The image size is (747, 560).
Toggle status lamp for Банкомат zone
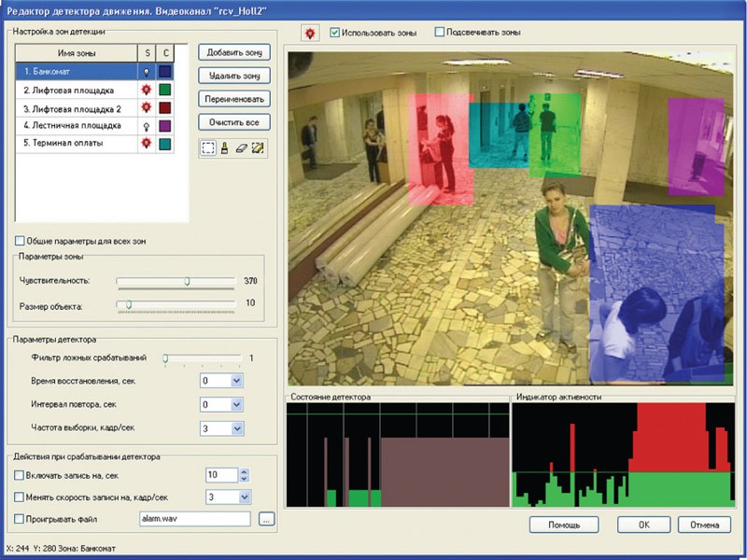[146, 71]
